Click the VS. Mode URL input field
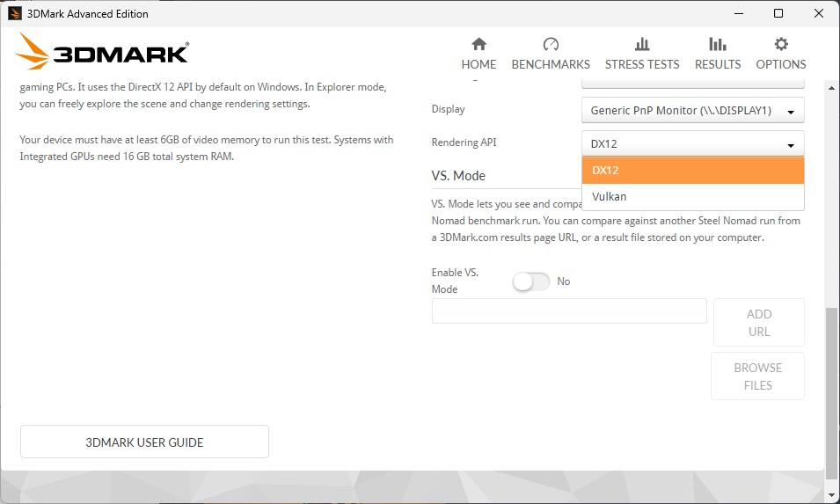Image resolution: width=840 pixels, height=504 pixels. (569, 311)
